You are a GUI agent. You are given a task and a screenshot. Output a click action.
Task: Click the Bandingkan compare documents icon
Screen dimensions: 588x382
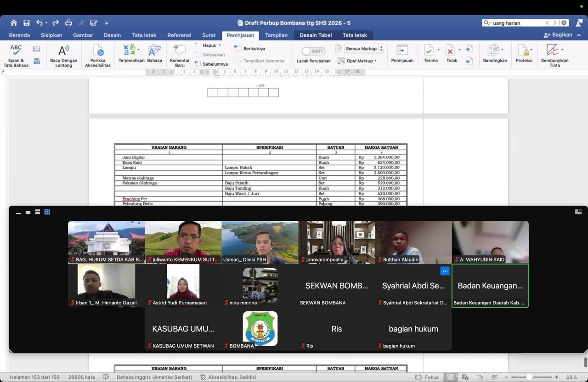tap(494, 51)
